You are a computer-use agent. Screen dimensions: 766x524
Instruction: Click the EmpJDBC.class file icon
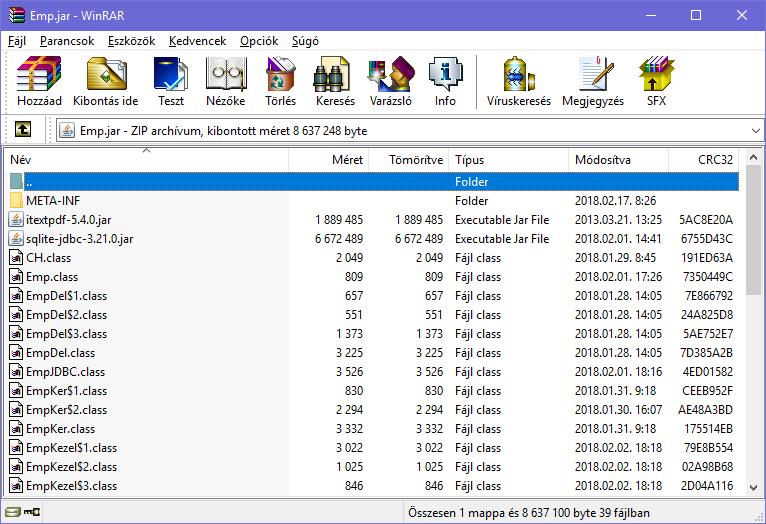[16, 372]
